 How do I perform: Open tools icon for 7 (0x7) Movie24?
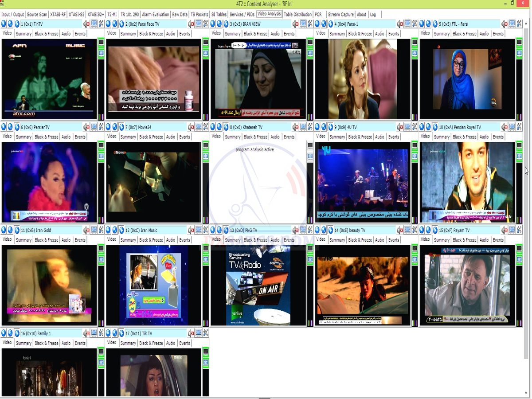pyautogui.click(x=206, y=127)
